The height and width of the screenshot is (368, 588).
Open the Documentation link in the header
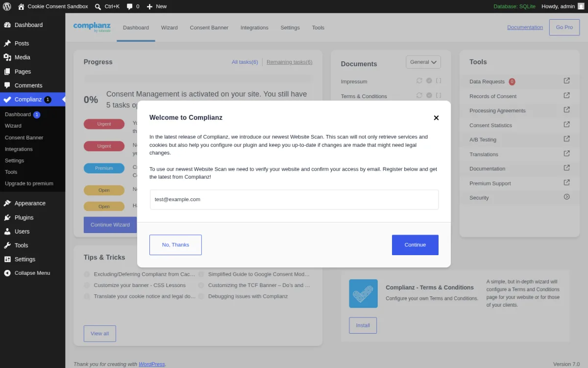click(525, 27)
